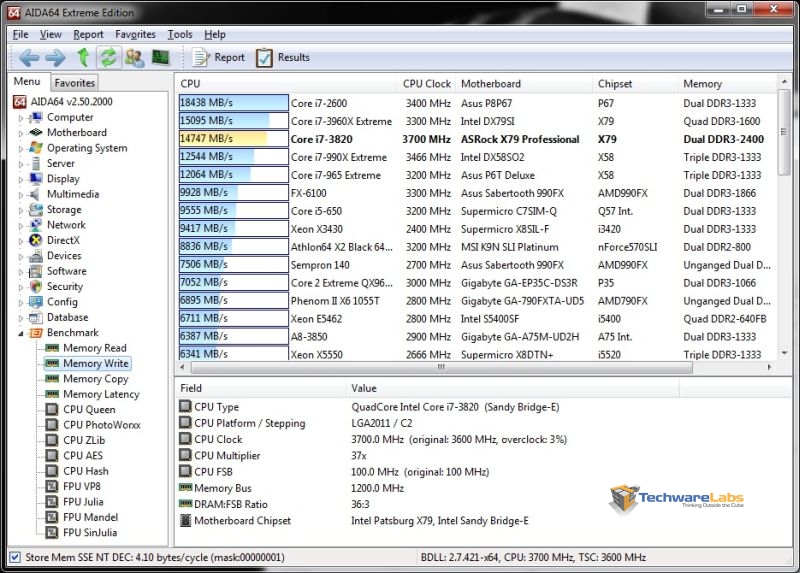Viewport: 800px width, 573px height.
Task: Click the FPU Mandel icon
Action: click(x=52, y=517)
